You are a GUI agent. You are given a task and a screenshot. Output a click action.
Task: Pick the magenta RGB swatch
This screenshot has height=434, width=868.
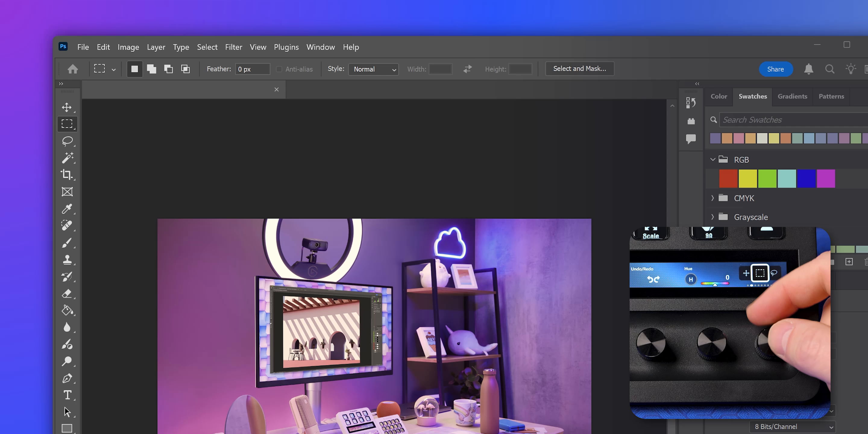(x=826, y=179)
